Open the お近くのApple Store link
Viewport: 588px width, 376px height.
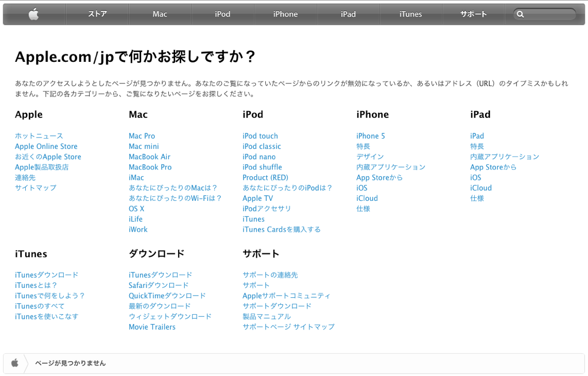tap(48, 157)
